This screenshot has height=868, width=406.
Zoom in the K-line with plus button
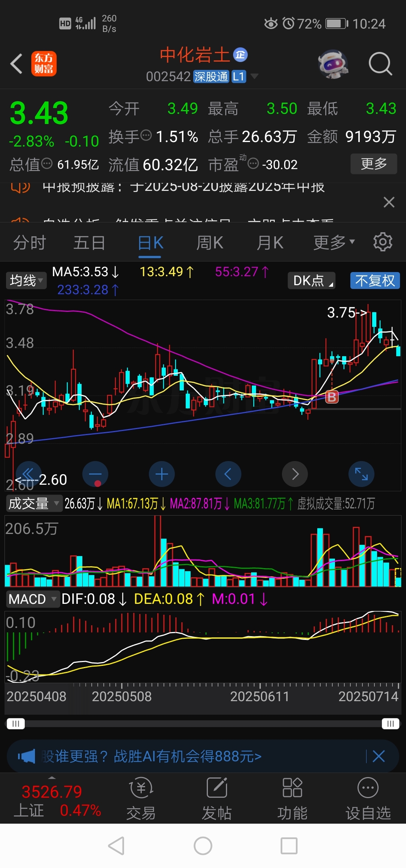click(x=162, y=474)
